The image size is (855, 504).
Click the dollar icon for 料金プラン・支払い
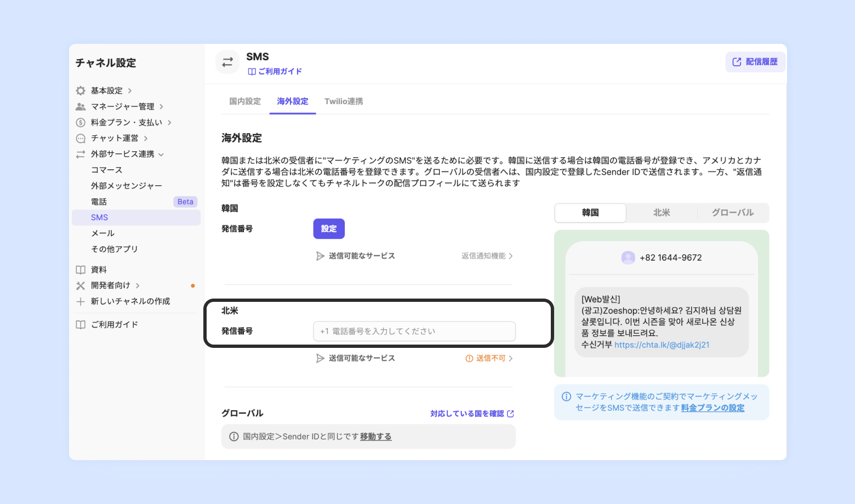click(x=81, y=123)
